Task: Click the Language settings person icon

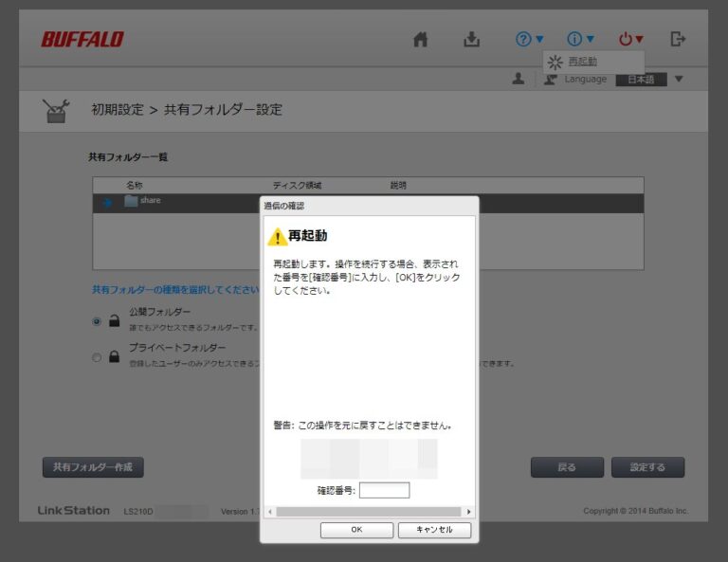Action: [550, 79]
